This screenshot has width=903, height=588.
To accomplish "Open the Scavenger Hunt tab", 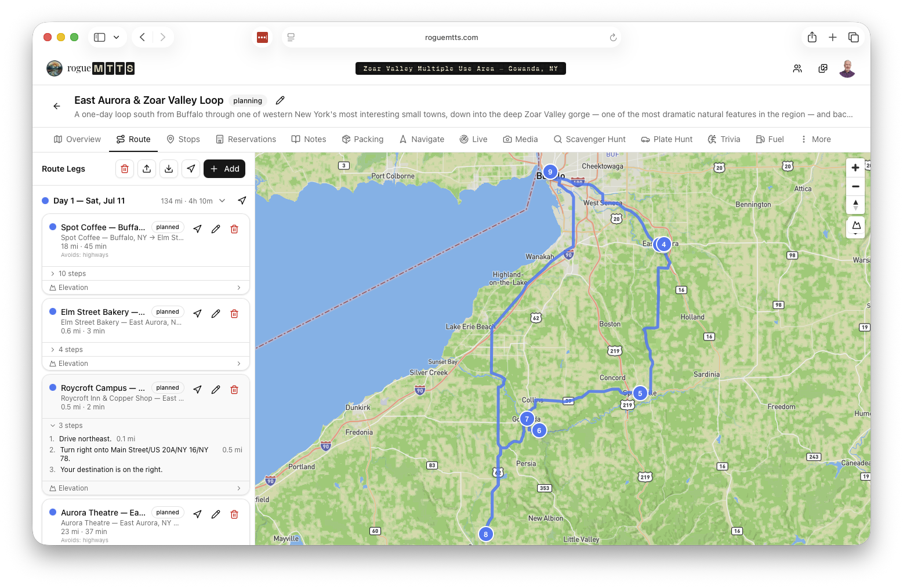I will pos(589,139).
